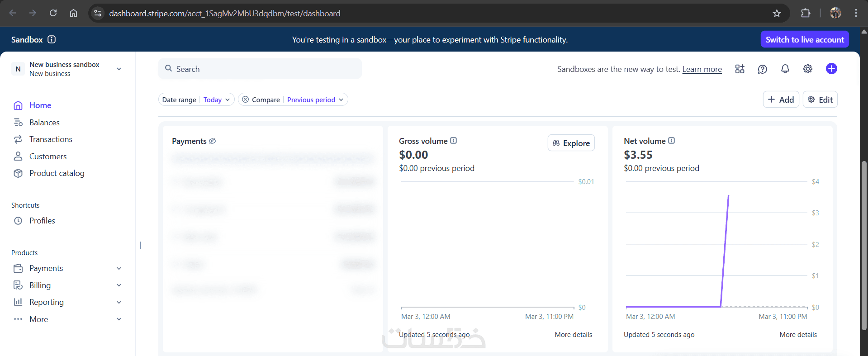The image size is (868, 356).
Task: Open the browser three-dot menu
Action: coord(856,13)
